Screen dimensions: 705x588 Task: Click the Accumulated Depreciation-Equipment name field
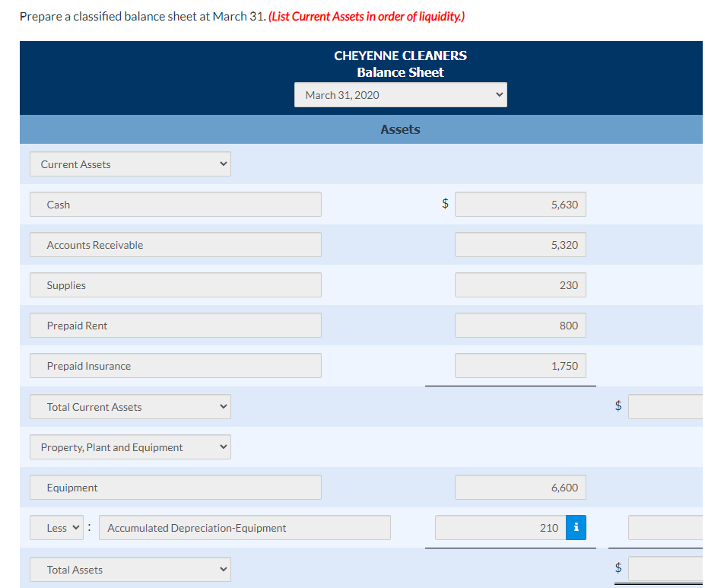tap(245, 527)
